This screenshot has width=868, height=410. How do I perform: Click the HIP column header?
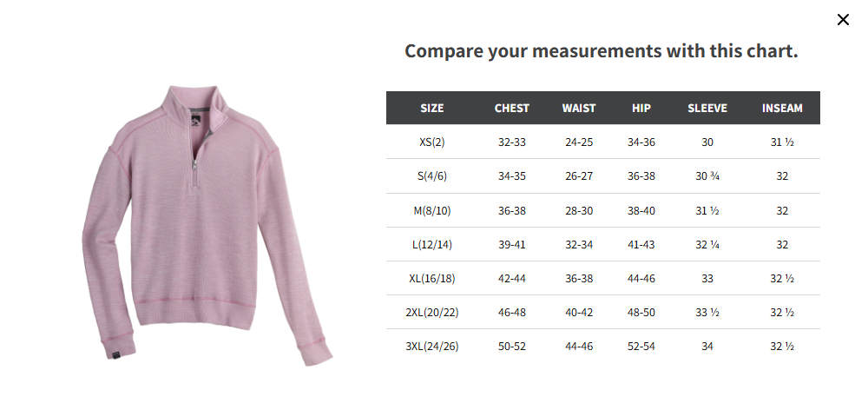click(x=641, y=108)
